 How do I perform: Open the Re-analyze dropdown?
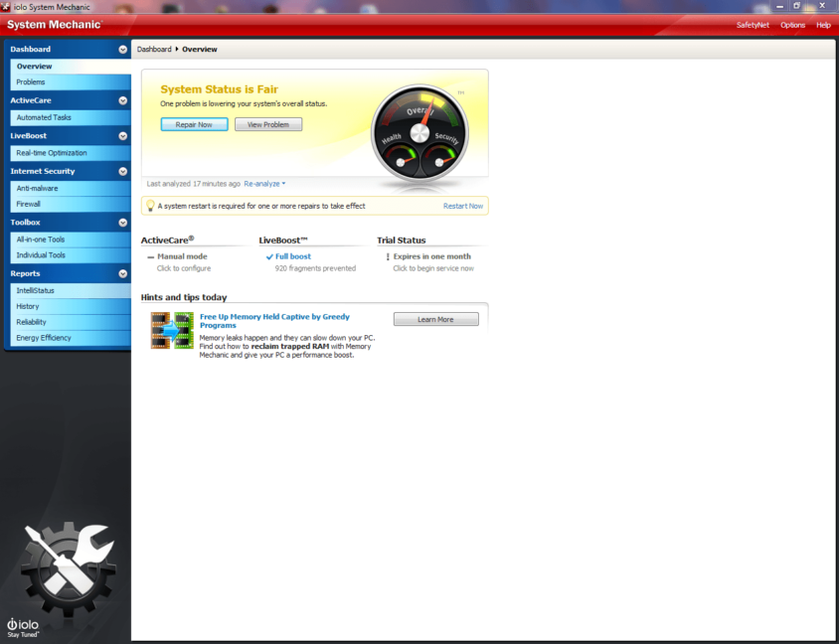click(264, 184)
